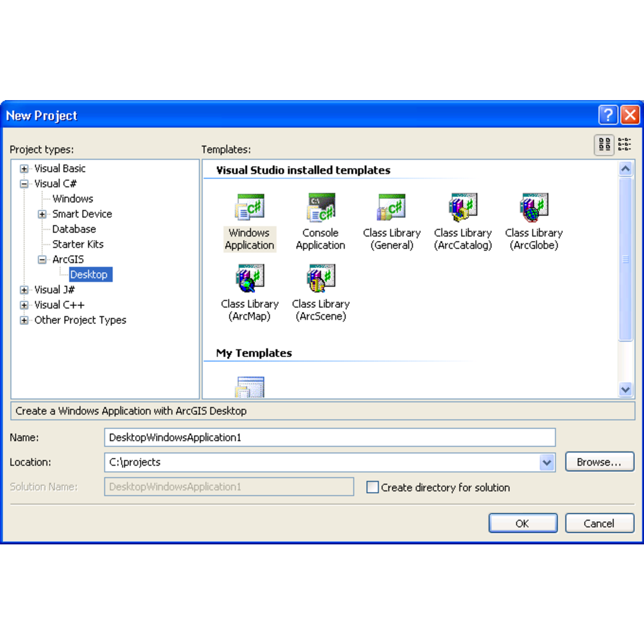This screenshot has width=644, height=644.
Task: Collapse the Visual C# tree node
Action: click(24, 184)
